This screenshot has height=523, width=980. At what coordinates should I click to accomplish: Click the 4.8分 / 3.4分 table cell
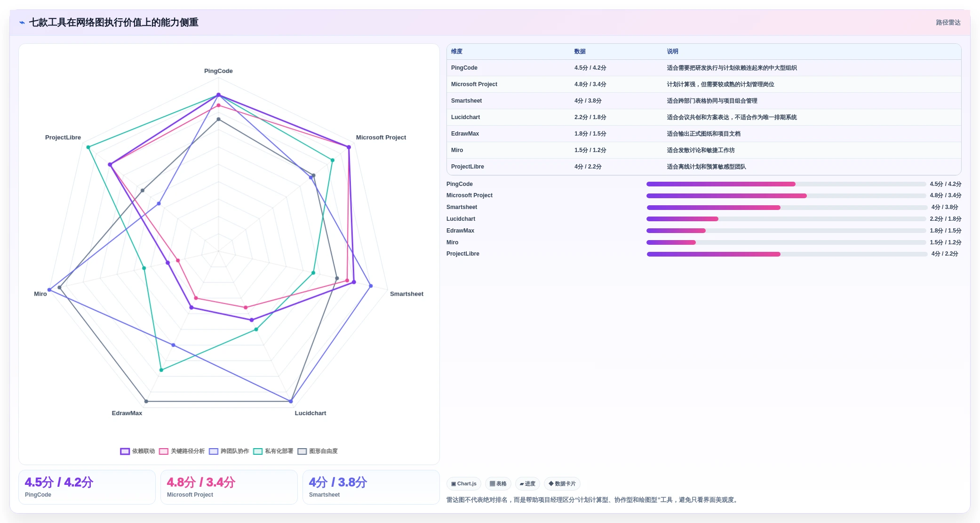(590, 84)
